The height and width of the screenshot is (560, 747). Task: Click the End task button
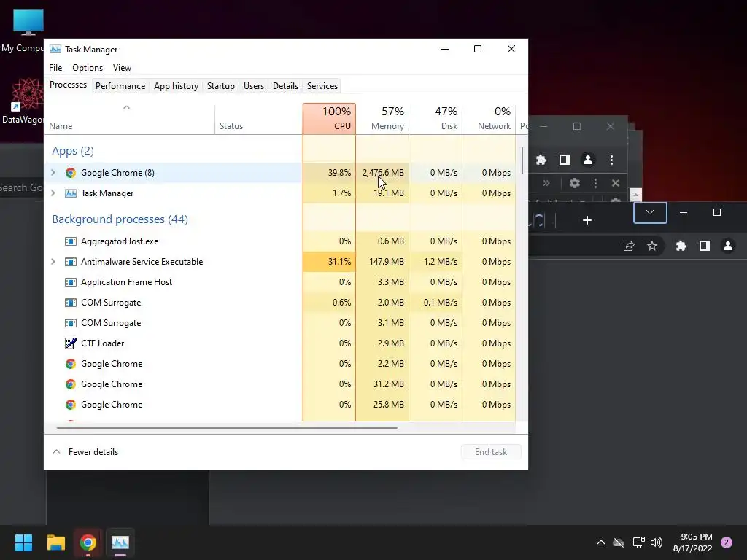[491, 452]
